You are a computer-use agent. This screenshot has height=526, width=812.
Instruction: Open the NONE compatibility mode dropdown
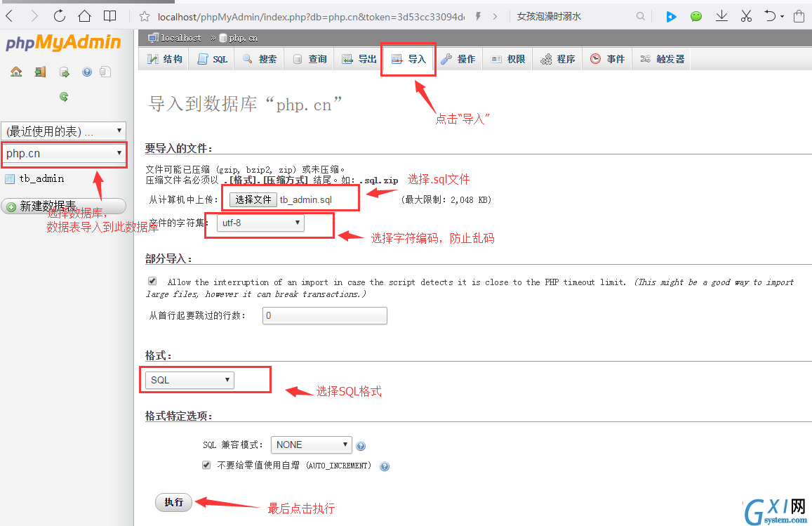pos(311,445)
